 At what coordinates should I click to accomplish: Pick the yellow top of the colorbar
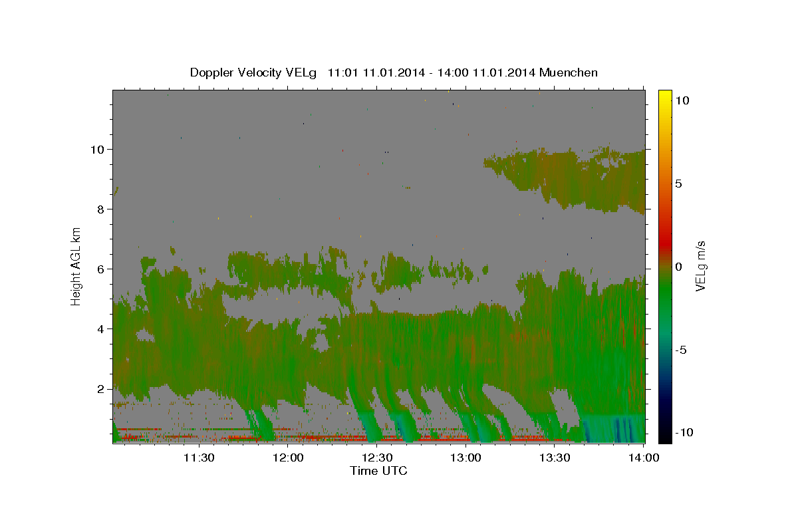click(664, 96)
